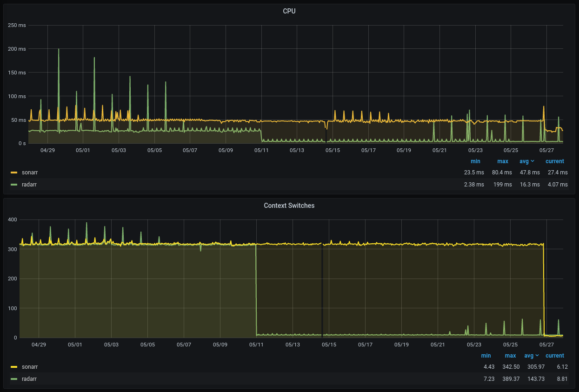Click the 05/27 x-axis label in Context Switches

tap(546, 345)
